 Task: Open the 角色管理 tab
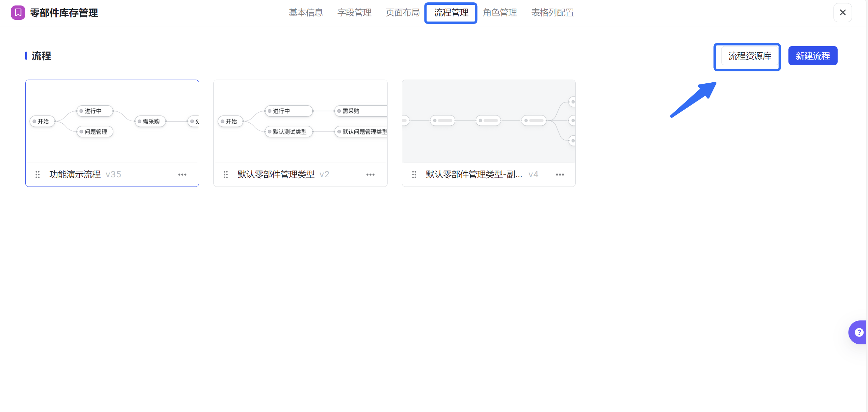500,13
